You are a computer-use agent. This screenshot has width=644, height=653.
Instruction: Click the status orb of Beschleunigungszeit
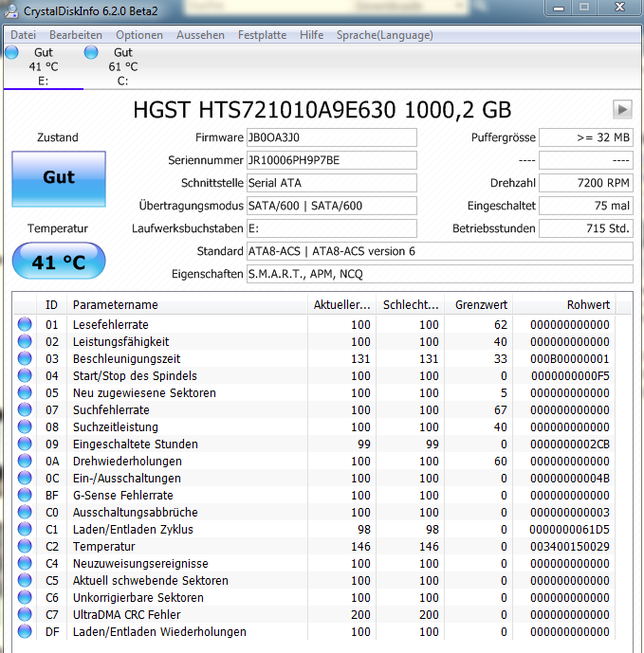pyautogui.click(x=25, y=358)
